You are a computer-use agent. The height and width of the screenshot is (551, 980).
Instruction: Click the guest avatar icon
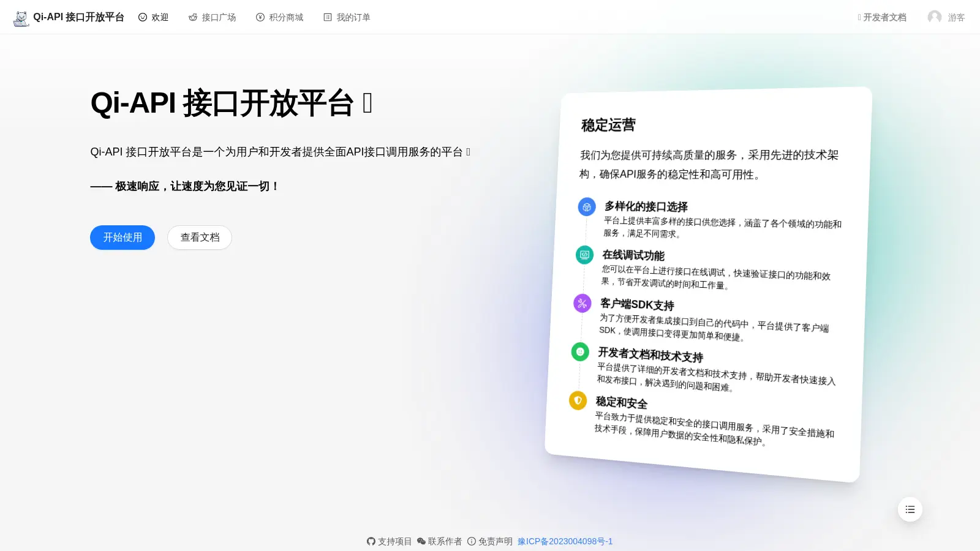(934, 17)
